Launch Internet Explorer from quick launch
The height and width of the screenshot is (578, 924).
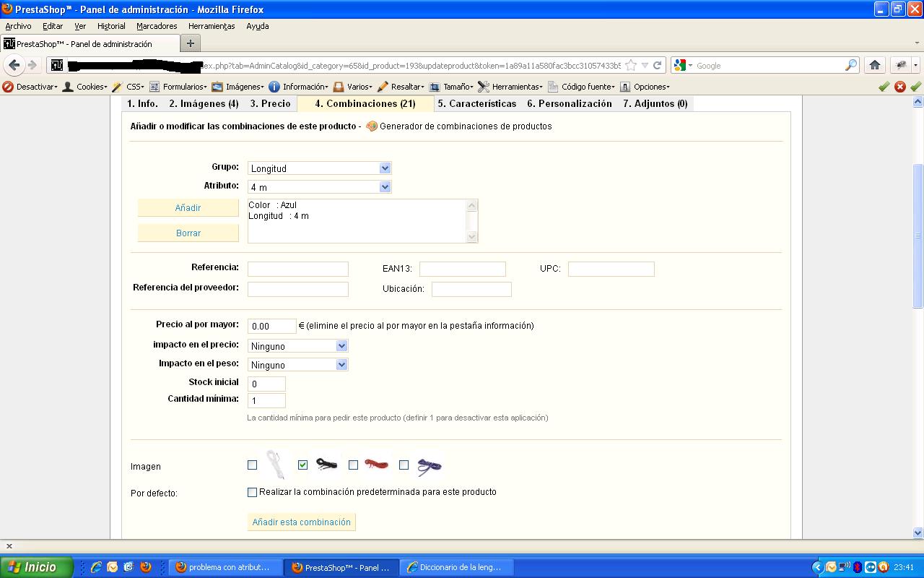point(96,567)
